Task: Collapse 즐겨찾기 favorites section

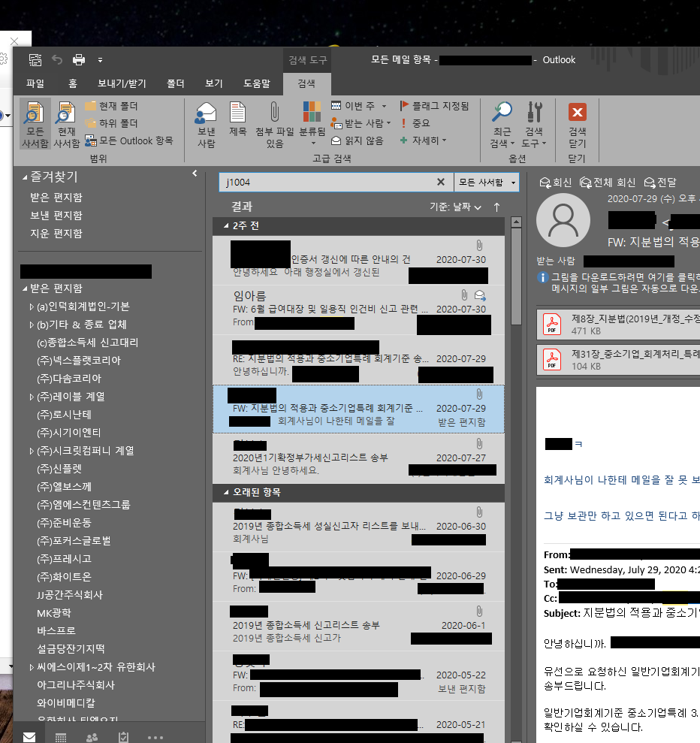Action: [x=25, y=178]
